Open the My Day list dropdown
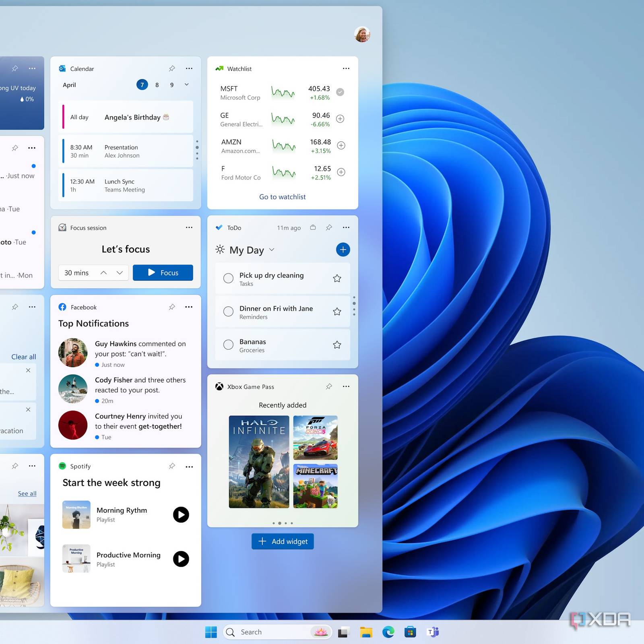Image resolution: width=644 pixels, height=644 pixels. (272, 250)
